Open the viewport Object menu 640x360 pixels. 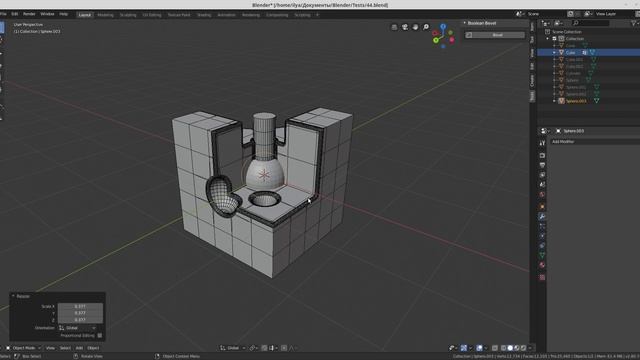tap(93, 348)
